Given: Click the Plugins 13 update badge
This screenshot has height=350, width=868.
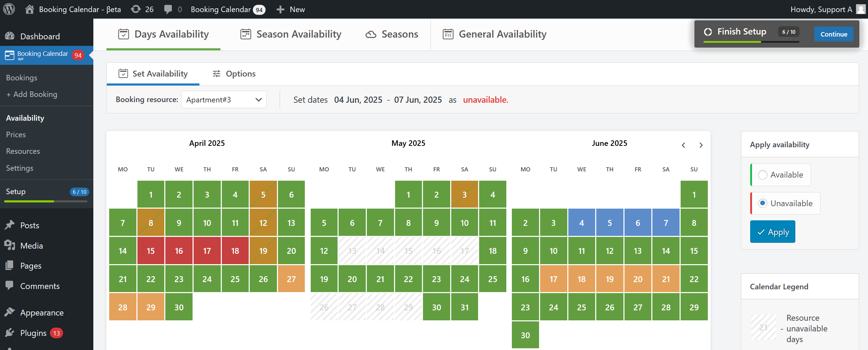Looking at the screenshot, I should click(x=56, y=333).
